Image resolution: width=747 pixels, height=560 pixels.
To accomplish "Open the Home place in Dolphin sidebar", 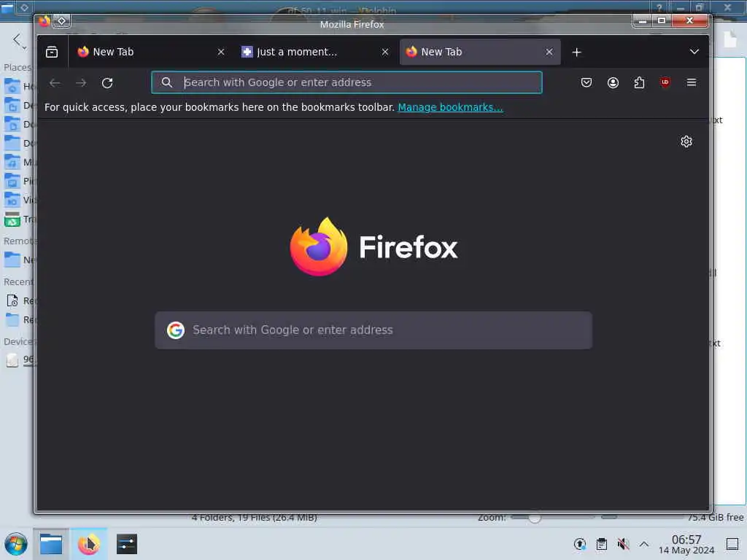I will (19, 86).
